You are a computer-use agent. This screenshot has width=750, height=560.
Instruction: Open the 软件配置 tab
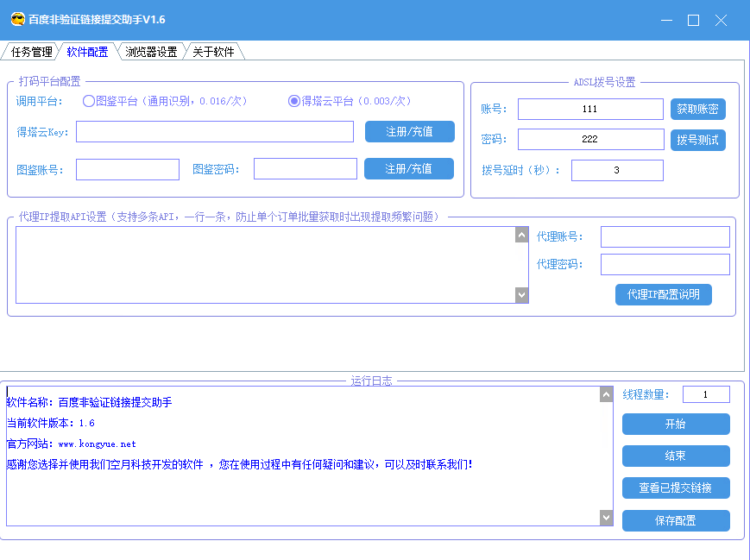coord(87,52)
